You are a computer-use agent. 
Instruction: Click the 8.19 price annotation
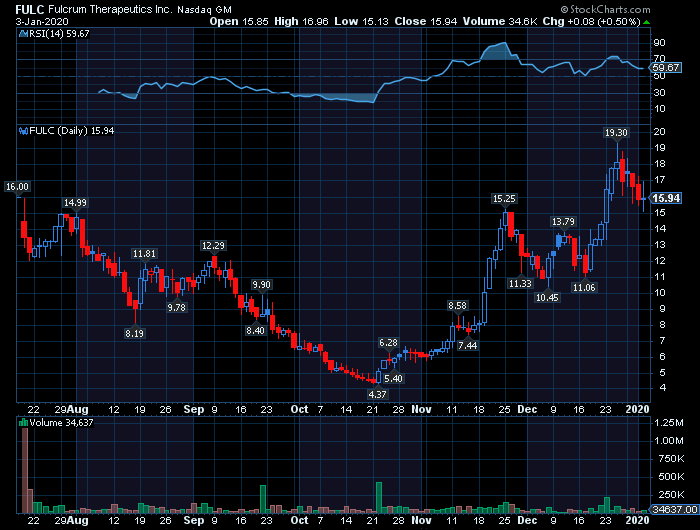pyautogui.click(x=134, y=333)
